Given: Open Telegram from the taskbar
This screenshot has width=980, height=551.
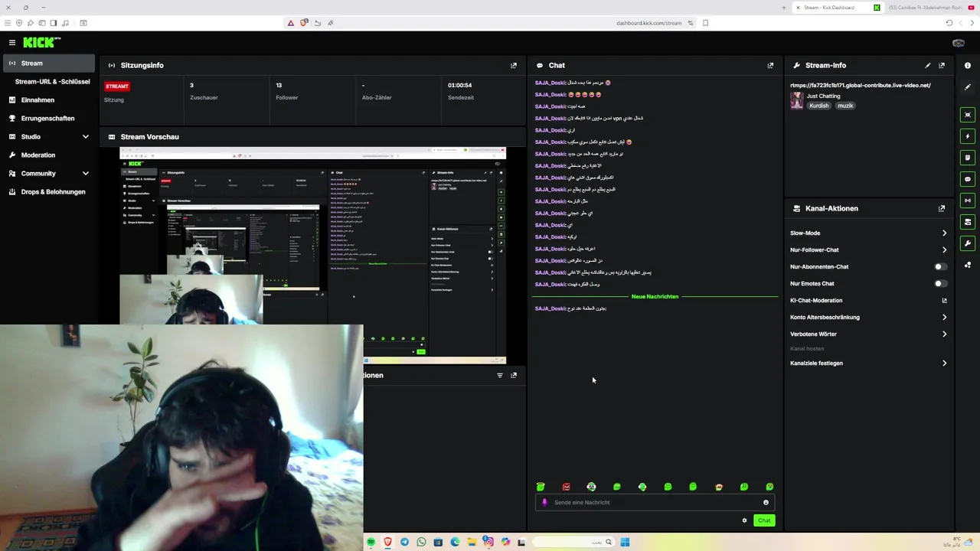Looking at the screenshot, I should (404, 543).
